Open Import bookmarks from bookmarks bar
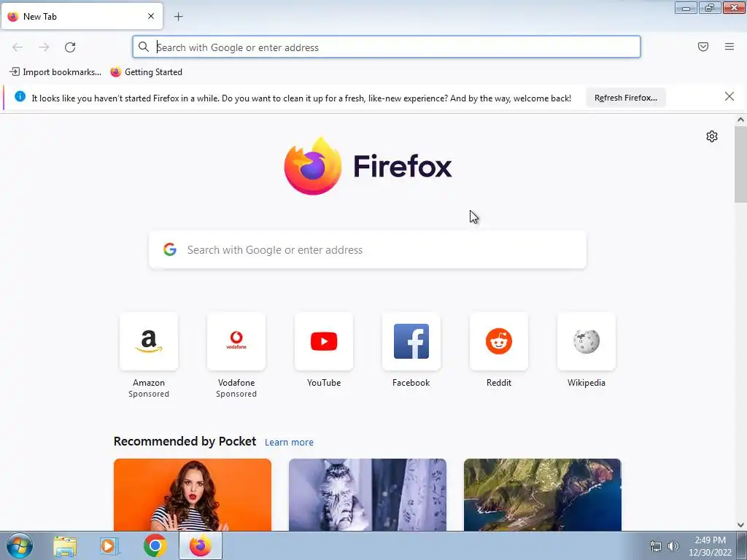747x560 pixels. point(55,72)
